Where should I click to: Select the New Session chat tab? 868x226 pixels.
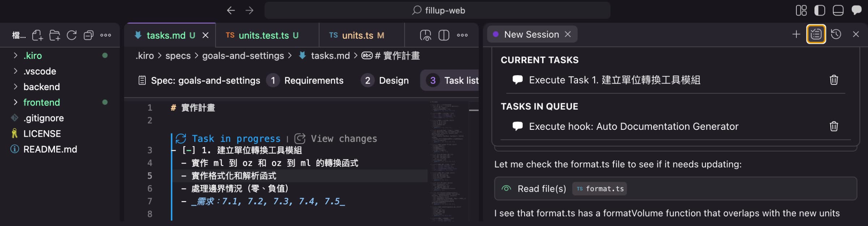(532, 34)
